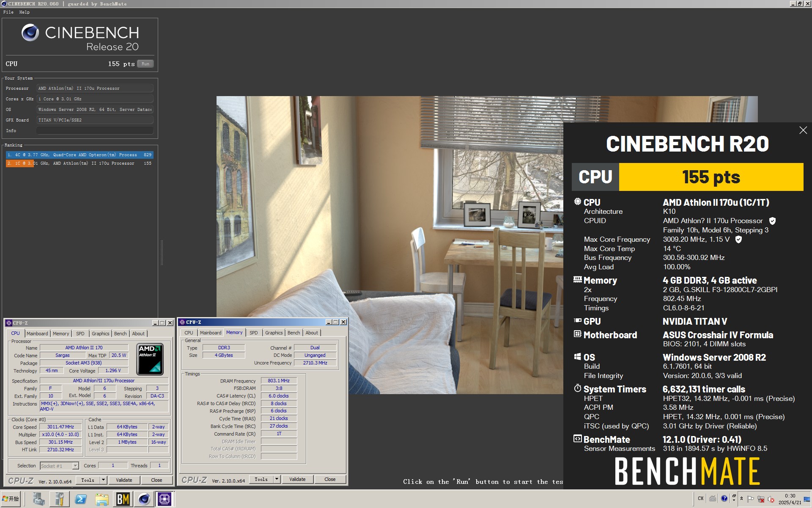Click the Max Core Frequency verified shield
Image resolution: width=812 pixels, height=508 pixels.
[x=738, y=240]
